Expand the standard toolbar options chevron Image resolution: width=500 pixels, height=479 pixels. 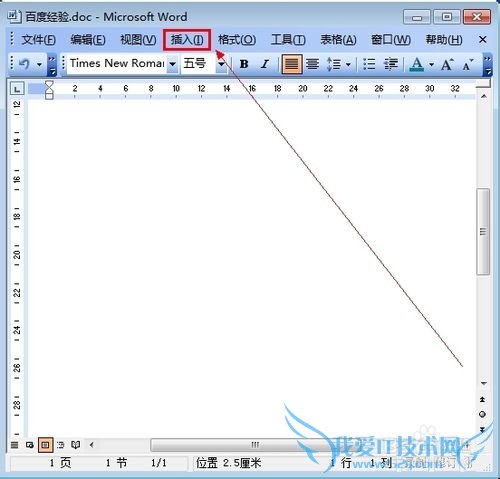tap(52, 65)
